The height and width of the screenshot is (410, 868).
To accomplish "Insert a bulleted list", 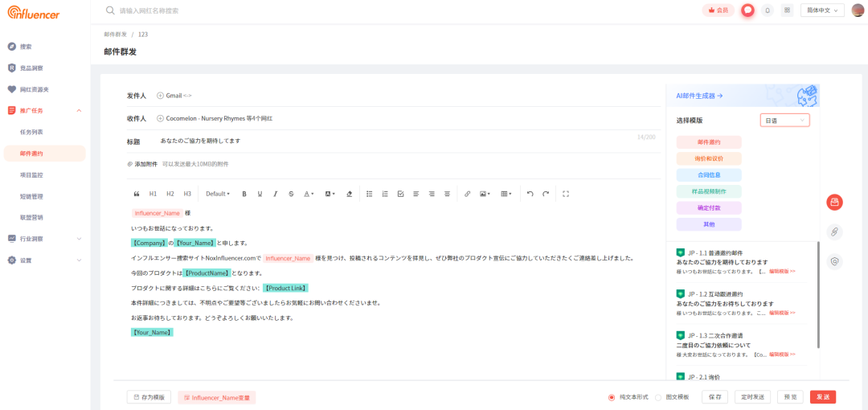I will click(369, 194).
